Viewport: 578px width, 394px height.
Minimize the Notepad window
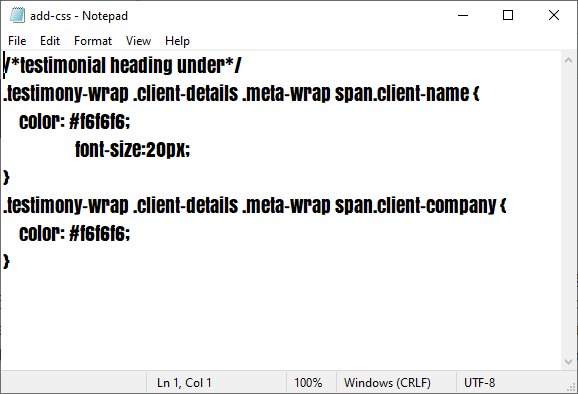point(463,15)
